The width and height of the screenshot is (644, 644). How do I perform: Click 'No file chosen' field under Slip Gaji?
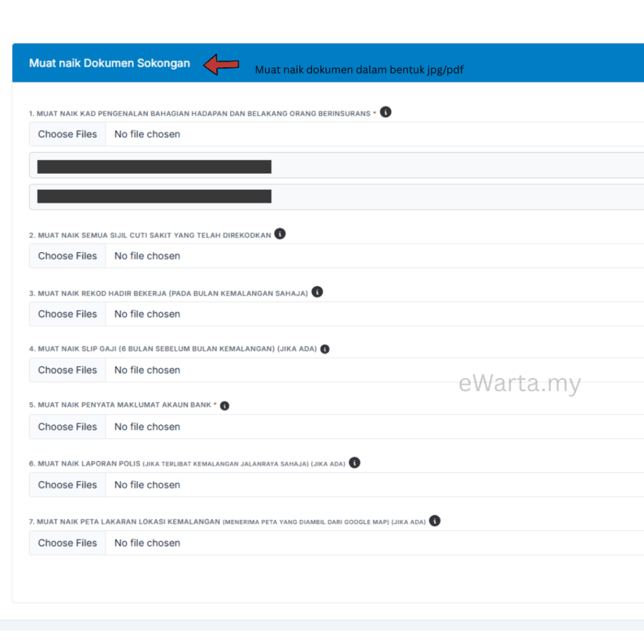tap(375, 370)
